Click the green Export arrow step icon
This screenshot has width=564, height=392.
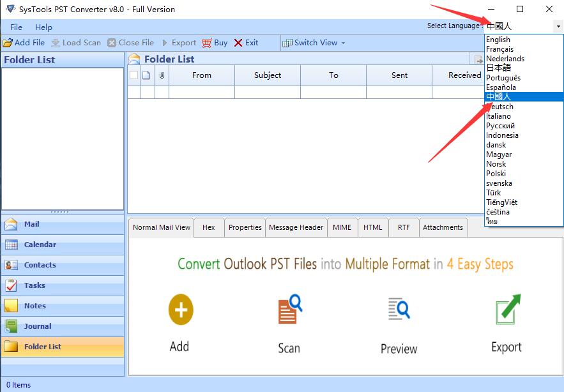click(x=508, y=309)
